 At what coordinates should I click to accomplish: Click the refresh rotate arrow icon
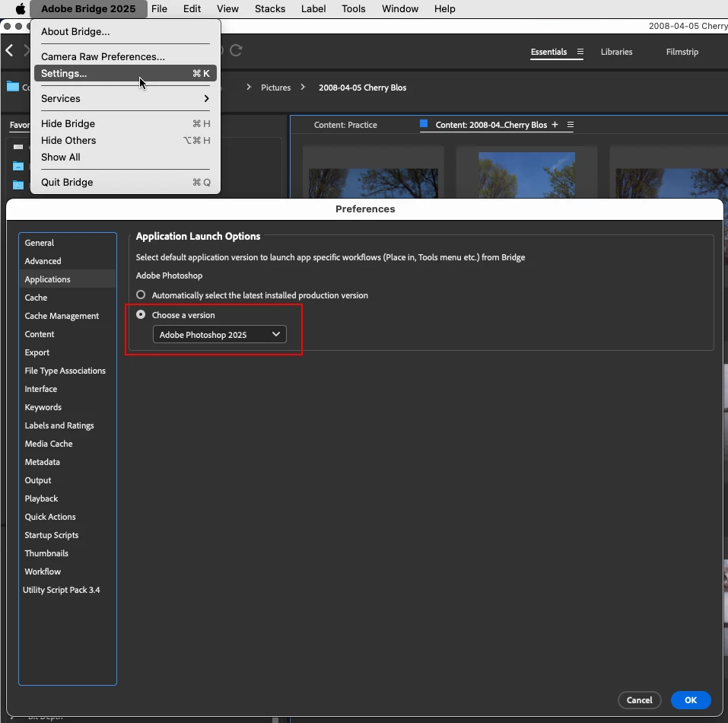(236, 50)
